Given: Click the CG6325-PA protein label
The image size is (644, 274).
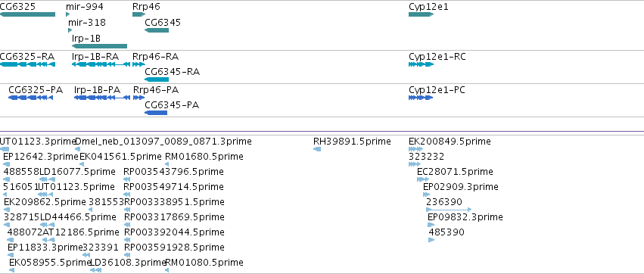Looking at the screenshot, I should coord(36,89).
